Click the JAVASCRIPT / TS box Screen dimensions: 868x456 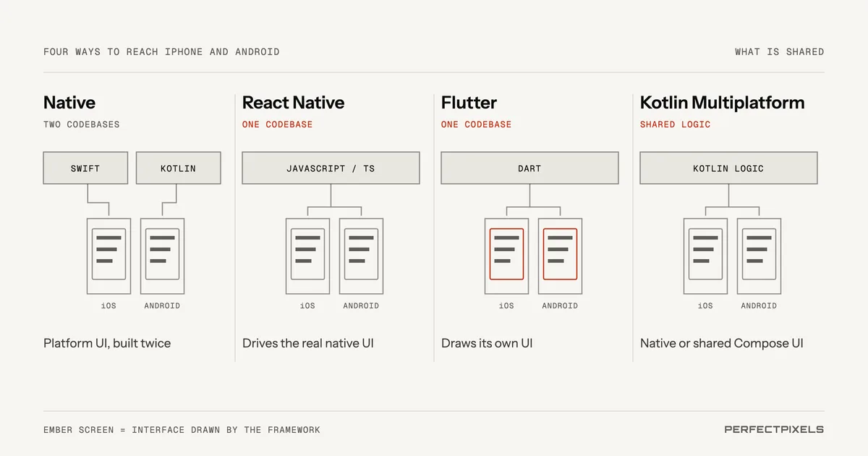331,168
